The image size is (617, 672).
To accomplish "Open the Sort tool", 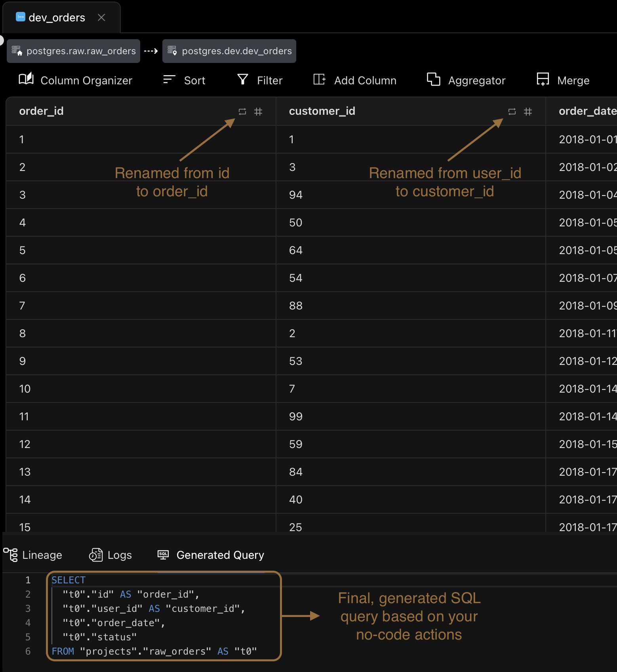I will tap(184, 80).
